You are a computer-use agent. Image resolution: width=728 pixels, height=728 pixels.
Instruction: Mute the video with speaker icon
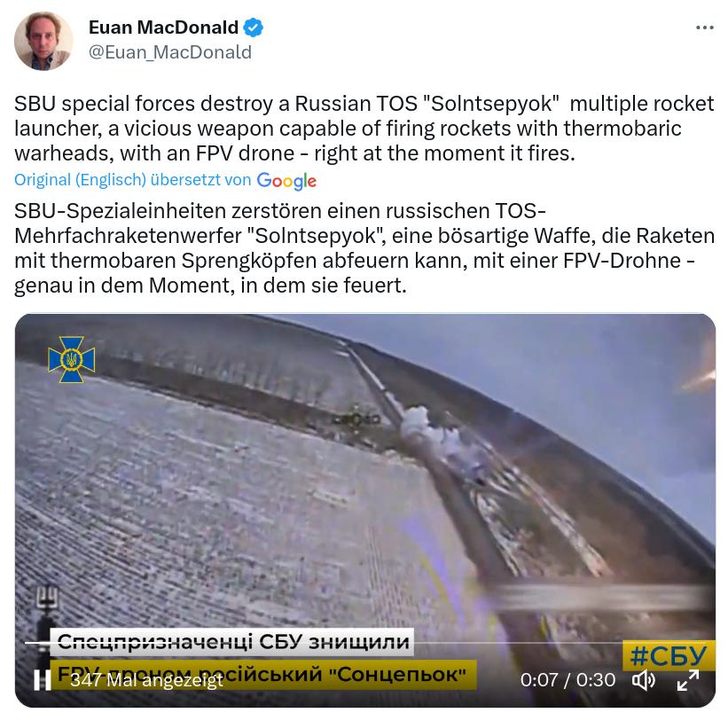point(644,680)
